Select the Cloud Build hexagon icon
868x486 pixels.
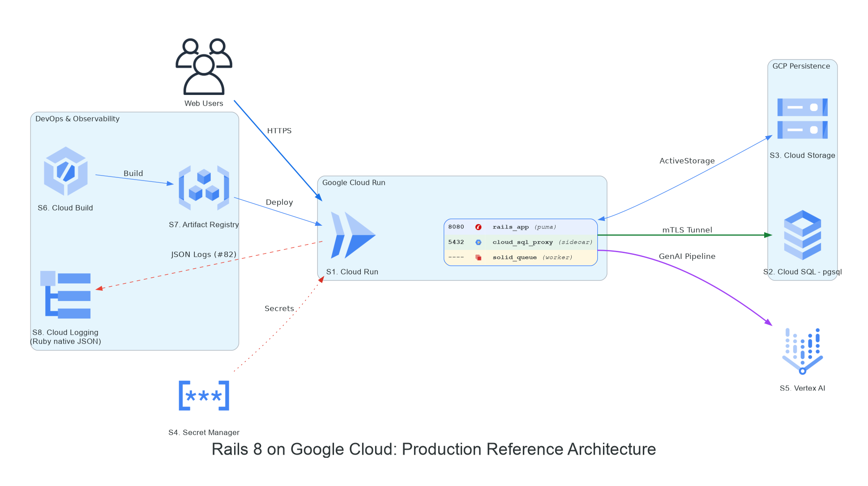pos(66,171)
